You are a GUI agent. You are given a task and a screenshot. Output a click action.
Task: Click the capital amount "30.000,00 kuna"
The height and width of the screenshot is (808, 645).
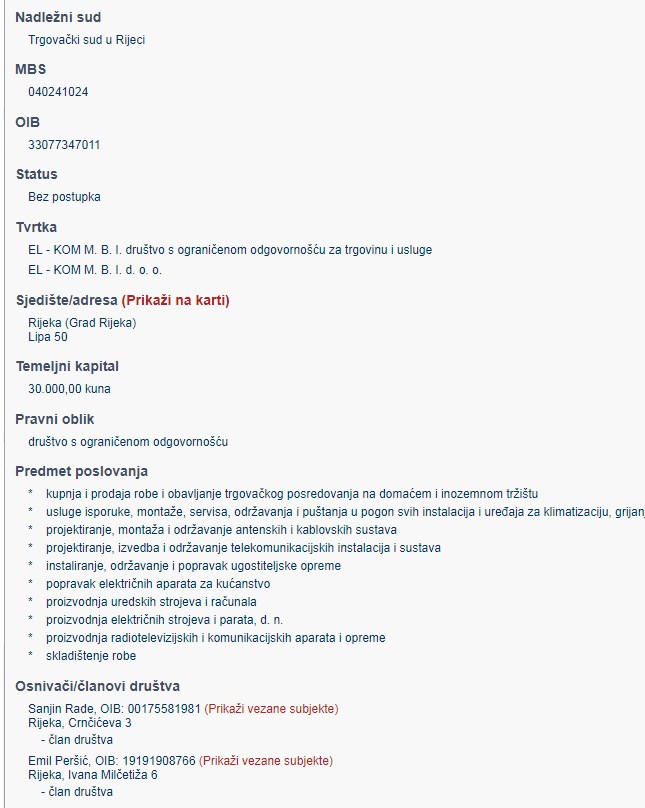[x=70, y=389]
